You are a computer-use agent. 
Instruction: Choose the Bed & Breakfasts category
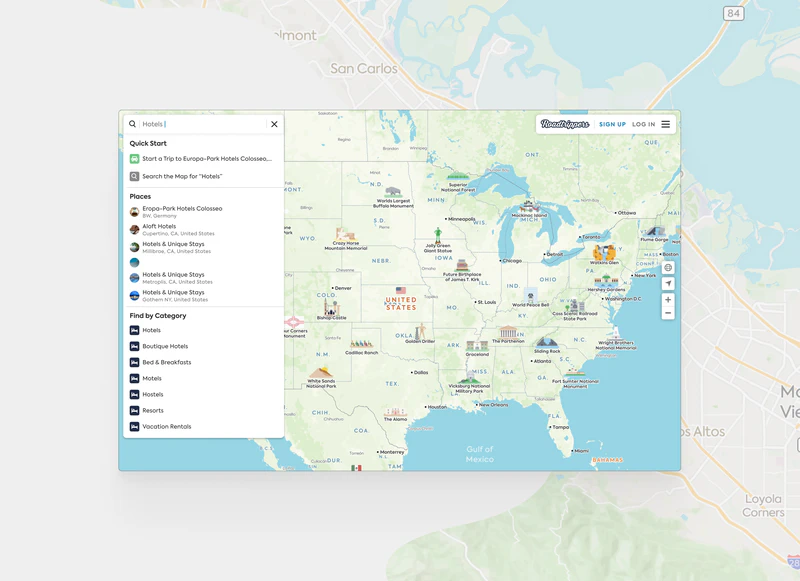[x=203, y=362]
